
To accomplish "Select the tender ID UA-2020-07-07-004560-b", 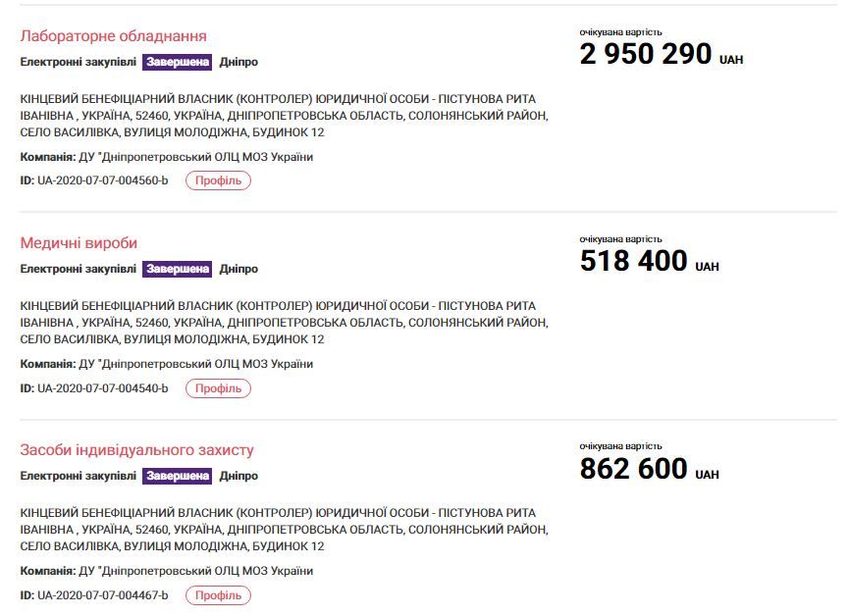I will point(118,180).
